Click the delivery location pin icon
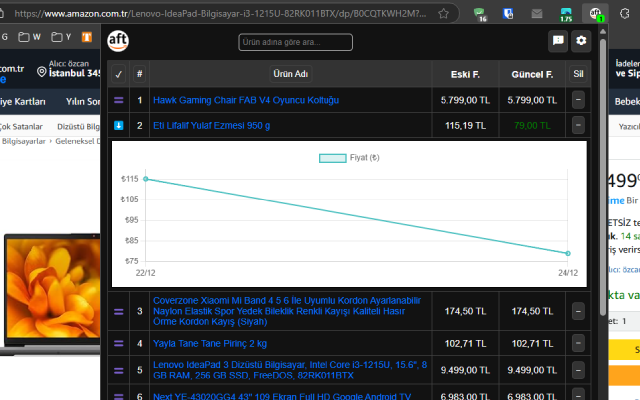640x400 pixels. pos(42,72)
